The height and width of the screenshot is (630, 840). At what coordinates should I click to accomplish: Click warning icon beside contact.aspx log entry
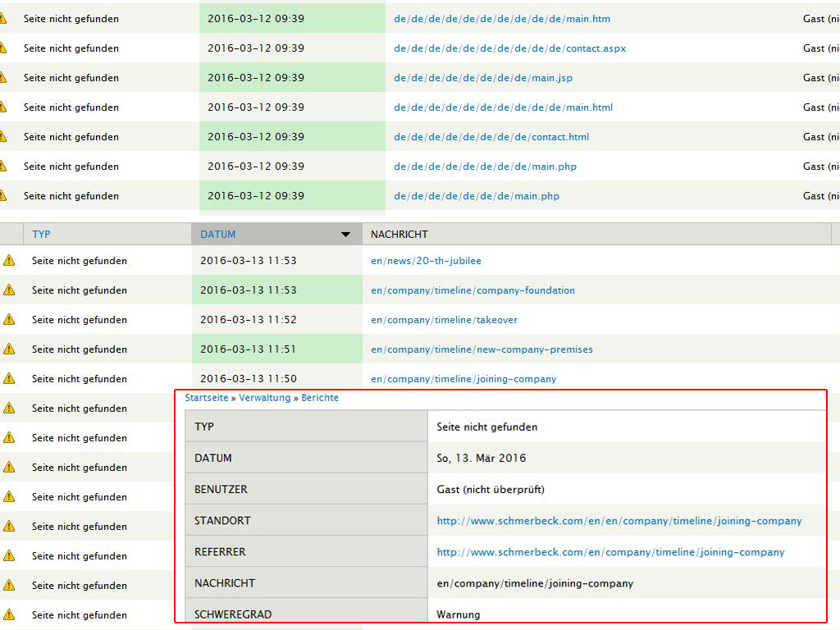pyautogui.click(x=2, y=48)
